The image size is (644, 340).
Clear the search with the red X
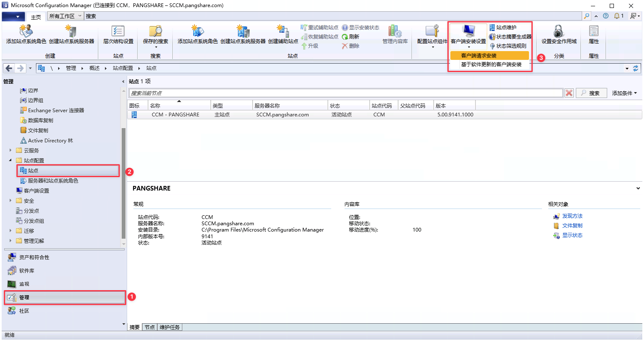point(569,93)
